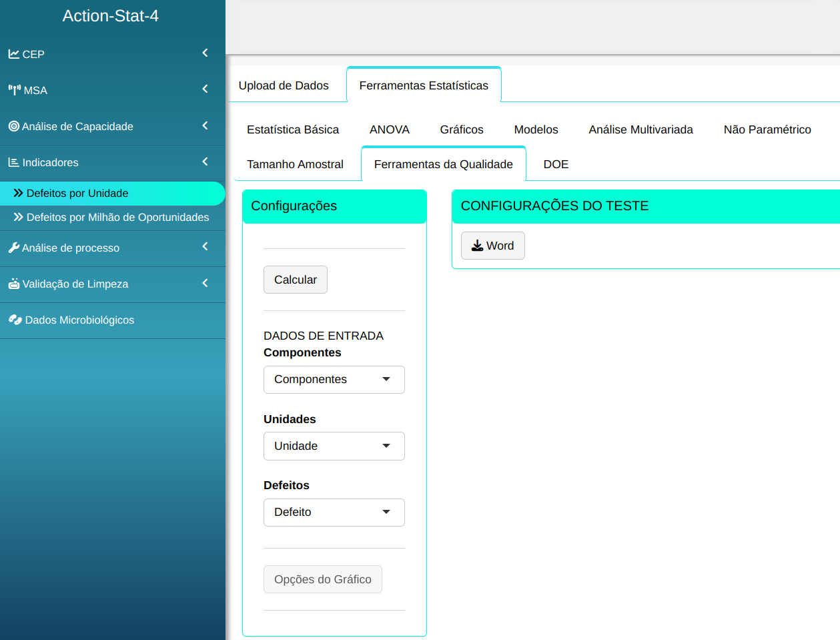Image resolution: width=840 pixels, height=640 pixels.
Task: Click the CEP chart icon in sidebar
Action: click(x=13, y=54)
